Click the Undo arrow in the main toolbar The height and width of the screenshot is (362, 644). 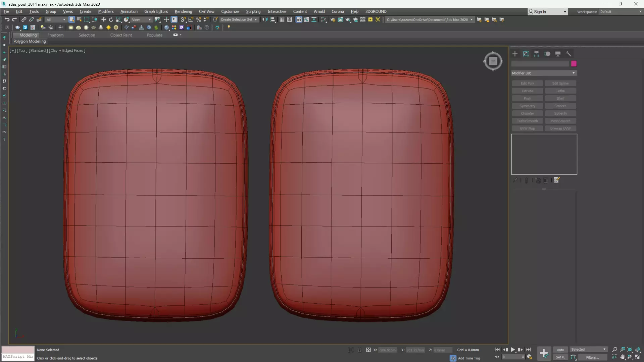coord(7,19)
